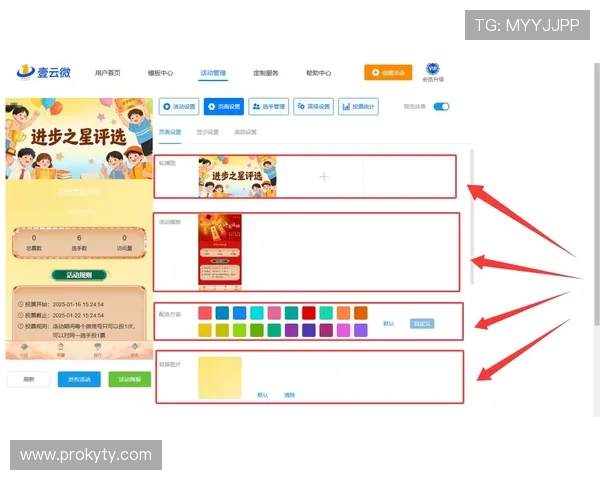This screenshot has height=480, width=600.
Task: Pick the indigo color swatch
Action: [x=309, y=330]
